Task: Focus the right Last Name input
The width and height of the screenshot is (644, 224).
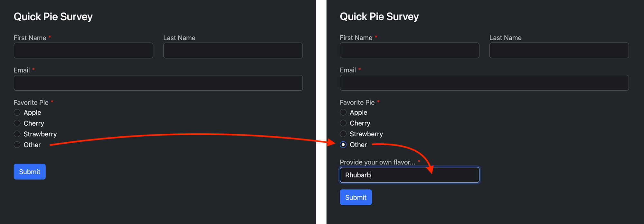Action: [x=559, y=50]
